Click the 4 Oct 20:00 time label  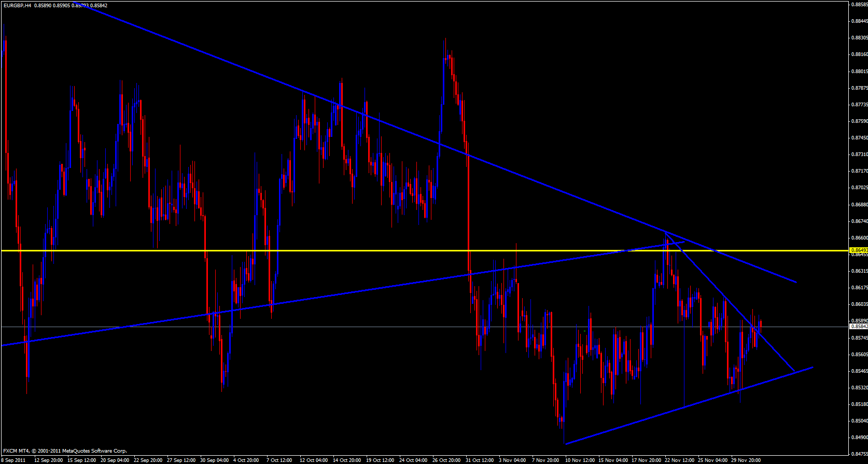coord(246,460)
